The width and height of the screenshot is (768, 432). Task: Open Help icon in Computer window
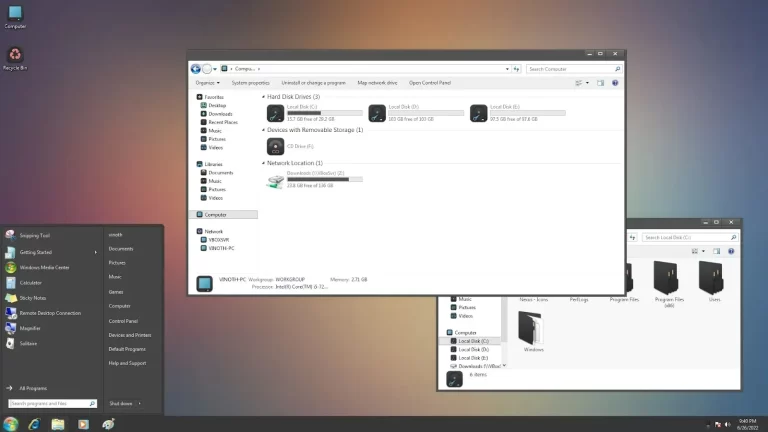(615, 83)
